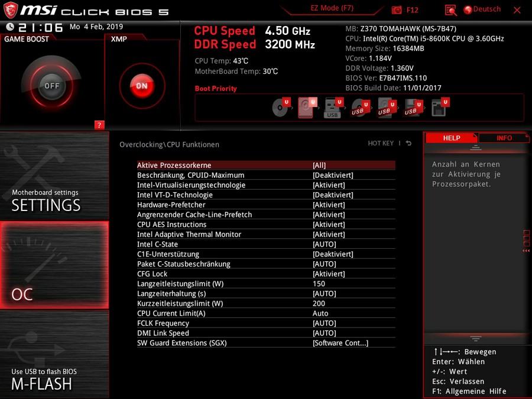Click the 21:06 clock time
The width and height of the screenshot is (532, 399).
coord(41,27)
